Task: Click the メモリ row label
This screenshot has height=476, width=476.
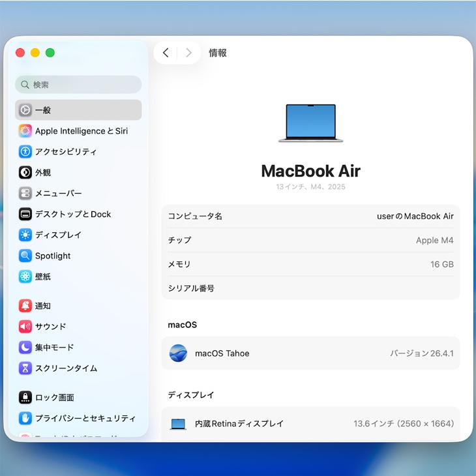Action: pyautogui.click(x=179, y=264)
